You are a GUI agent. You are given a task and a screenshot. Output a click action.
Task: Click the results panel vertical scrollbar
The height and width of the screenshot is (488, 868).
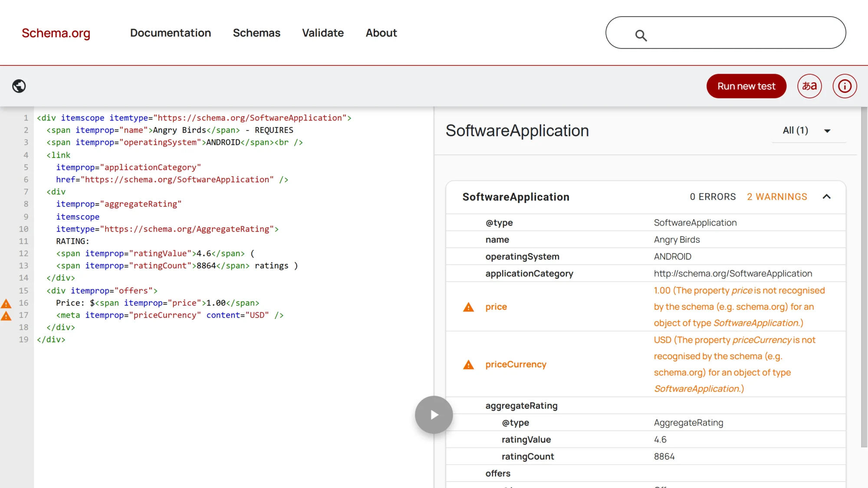coord(864,278)
